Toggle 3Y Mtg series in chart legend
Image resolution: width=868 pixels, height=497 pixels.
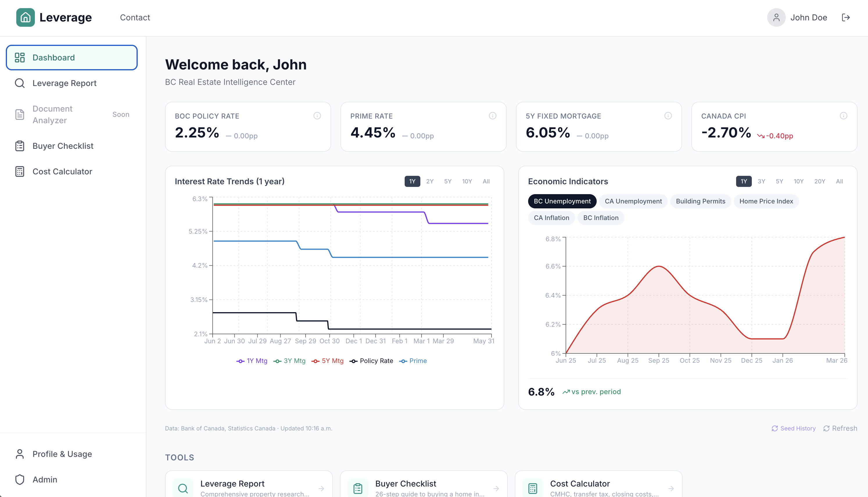click(289, 361)
